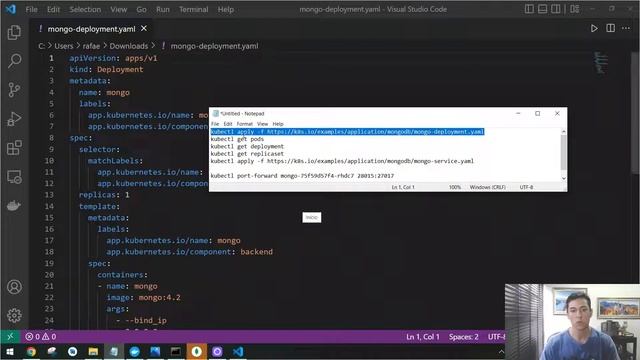Click the rafae breadcrumb segment

[91, 46]
